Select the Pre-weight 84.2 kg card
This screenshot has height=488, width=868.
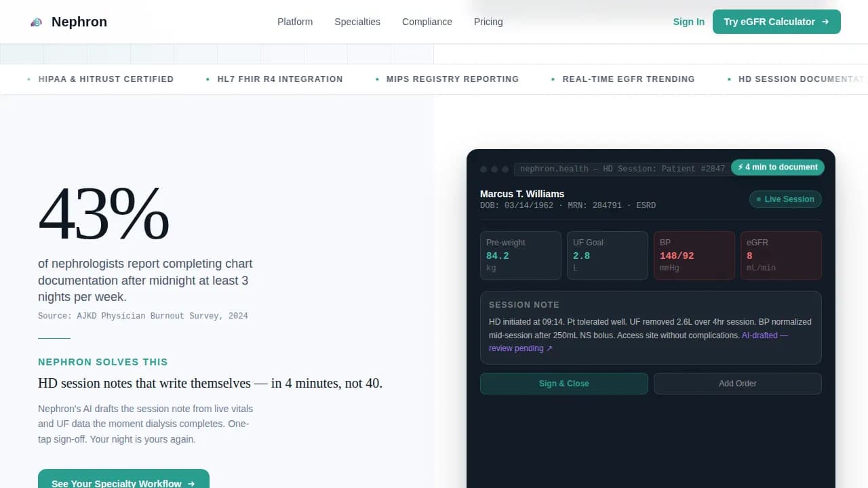click(x=521, y=256)
